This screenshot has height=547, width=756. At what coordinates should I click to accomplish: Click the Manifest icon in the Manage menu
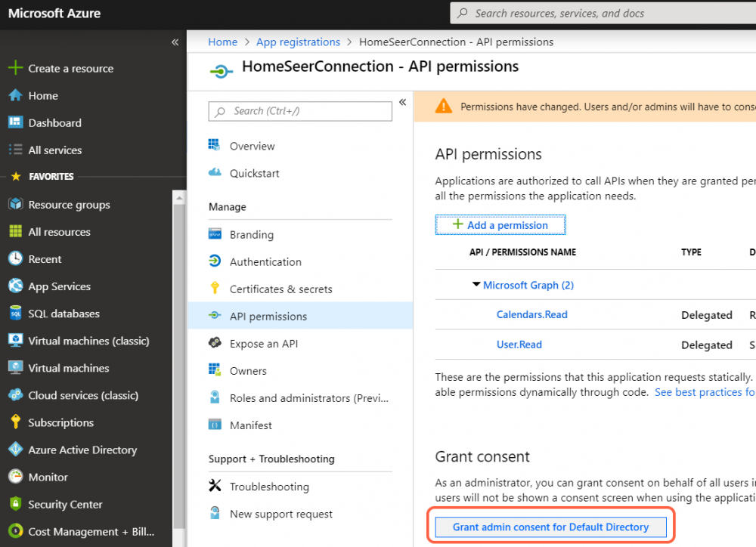coord(215,425)
